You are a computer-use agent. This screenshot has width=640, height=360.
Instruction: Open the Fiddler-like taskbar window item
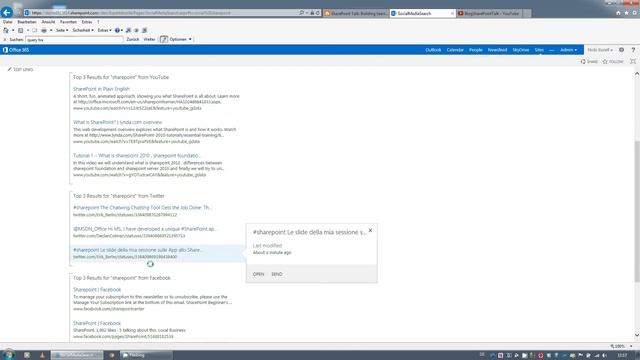pyautogui.click(x=146, y=355)
